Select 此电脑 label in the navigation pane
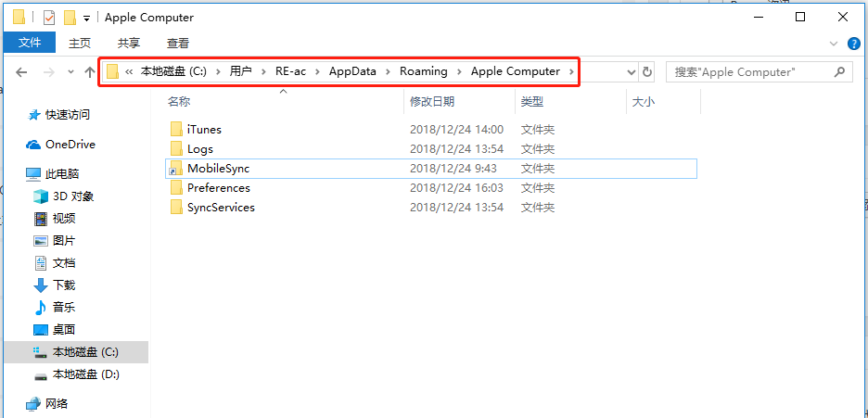This screenshot has height=418, width=868. click(62, 175)
